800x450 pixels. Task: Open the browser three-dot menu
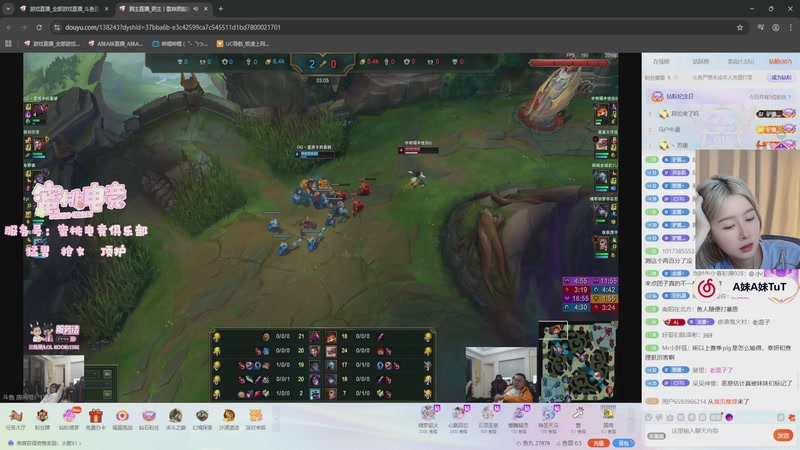pyautogui.click(x=791, y=28)
